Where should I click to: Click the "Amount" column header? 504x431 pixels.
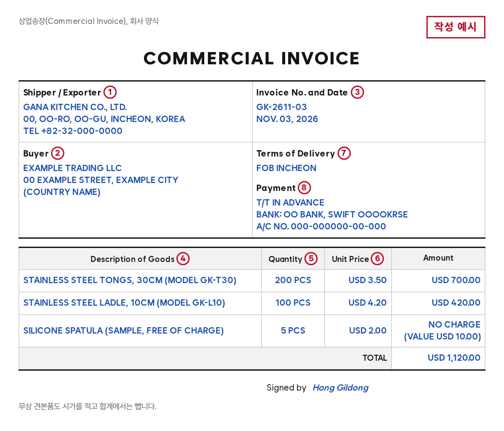(438, 258)
